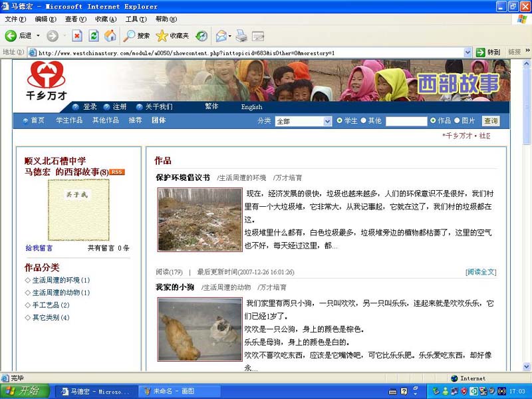This screenshot has height=399, width=532.
Task: Open Back button history dropdown arrow
Action: (38, 36)
